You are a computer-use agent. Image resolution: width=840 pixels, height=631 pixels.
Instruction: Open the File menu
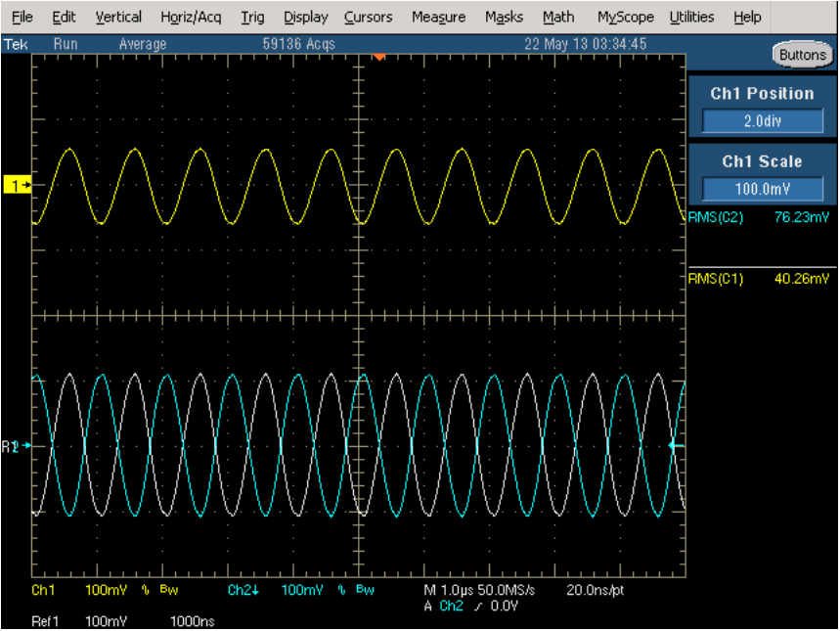point(22,18)
